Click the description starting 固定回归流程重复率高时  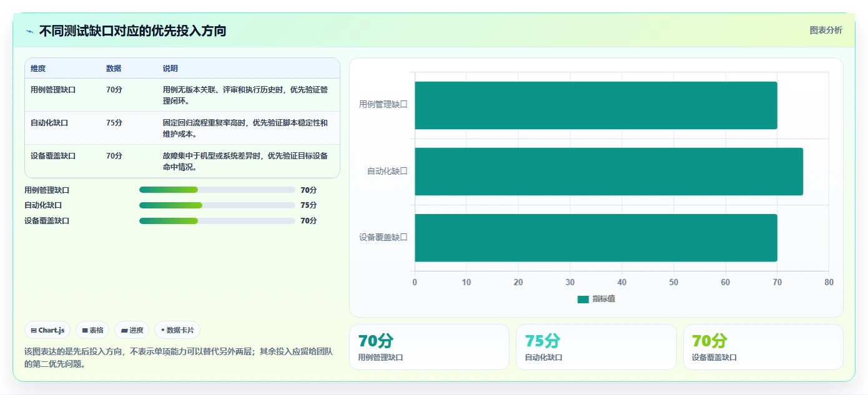[245, 128]
